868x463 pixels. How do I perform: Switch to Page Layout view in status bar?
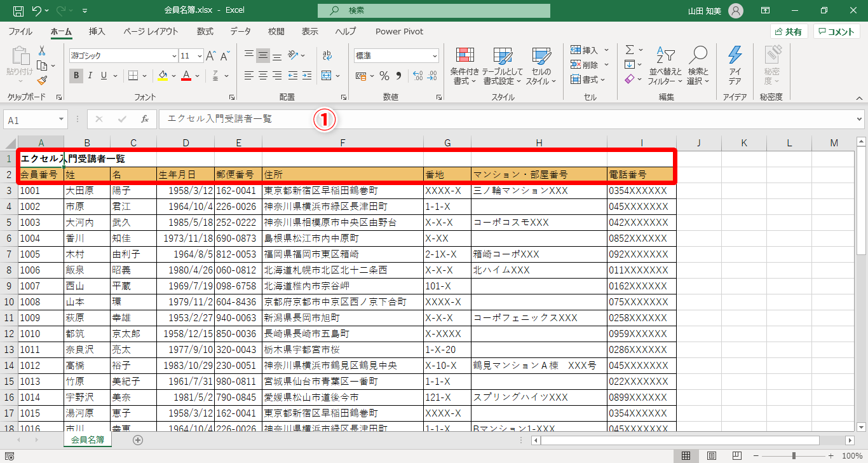(x=712, y=455)
